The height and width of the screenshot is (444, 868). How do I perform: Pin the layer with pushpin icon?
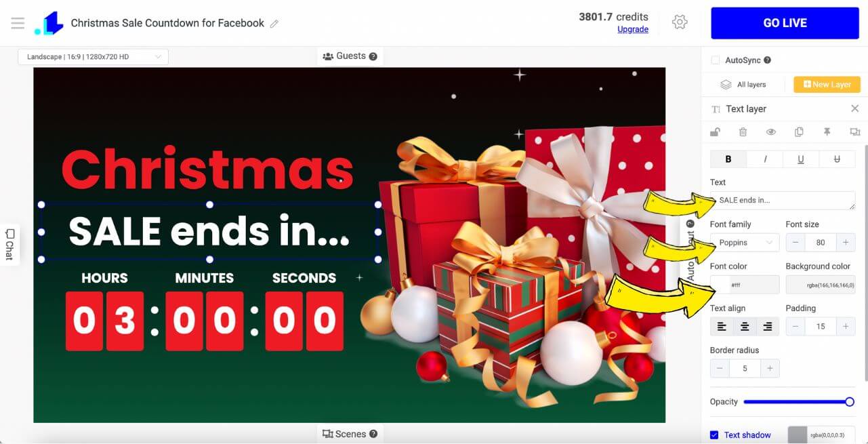(x=827, y=132)
